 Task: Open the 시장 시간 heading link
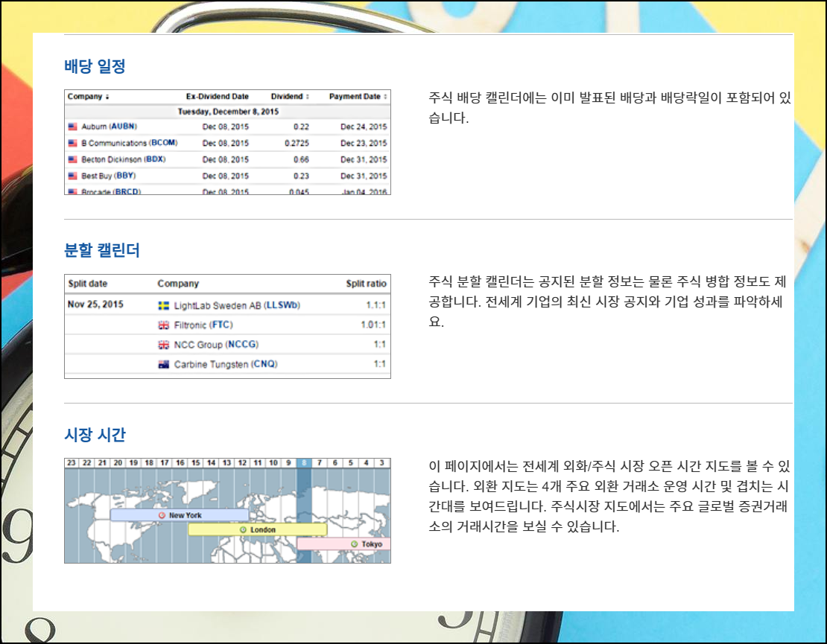tap(95, 435)
